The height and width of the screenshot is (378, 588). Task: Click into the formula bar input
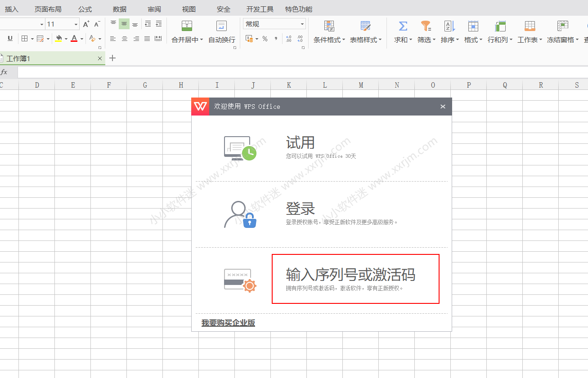pos(303,72)
